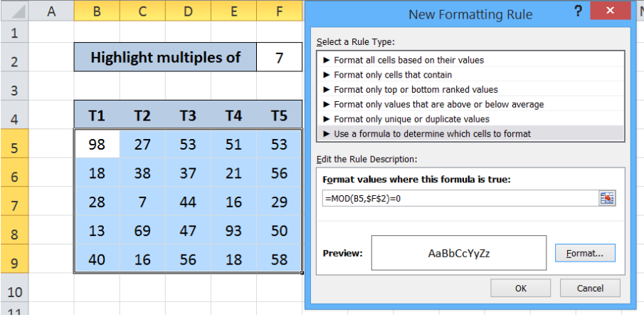The width and height of the screenshot is (644, 315).
Task: Select row 6 header
Action: click(14, 172)
